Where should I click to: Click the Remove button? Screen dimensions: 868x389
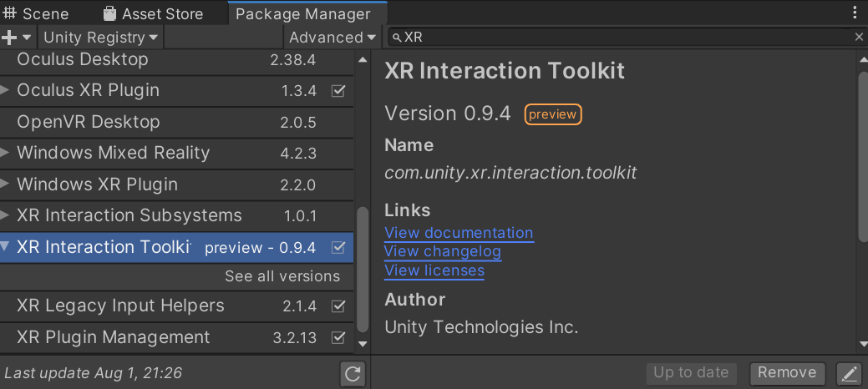click(787, 373)
